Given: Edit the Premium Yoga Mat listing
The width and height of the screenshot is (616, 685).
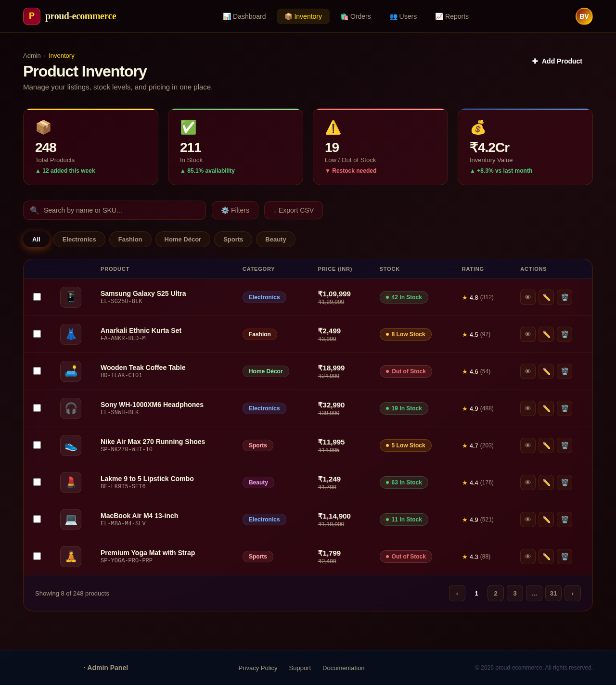Looking at the screenshot, I should [x=546, y=557].
